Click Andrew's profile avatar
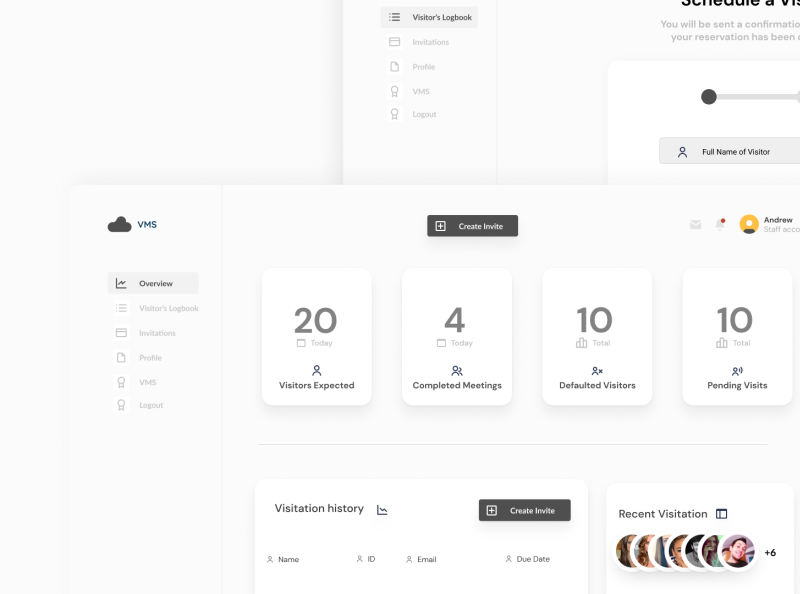Viewport: 800px width, 594px height. coord(749,224)
